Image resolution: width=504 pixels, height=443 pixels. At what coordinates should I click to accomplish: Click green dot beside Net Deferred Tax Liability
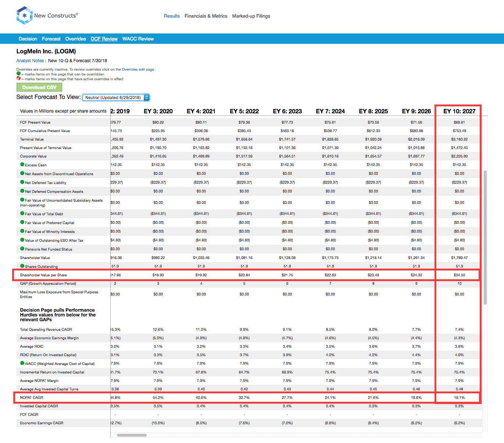coord(22,182)
